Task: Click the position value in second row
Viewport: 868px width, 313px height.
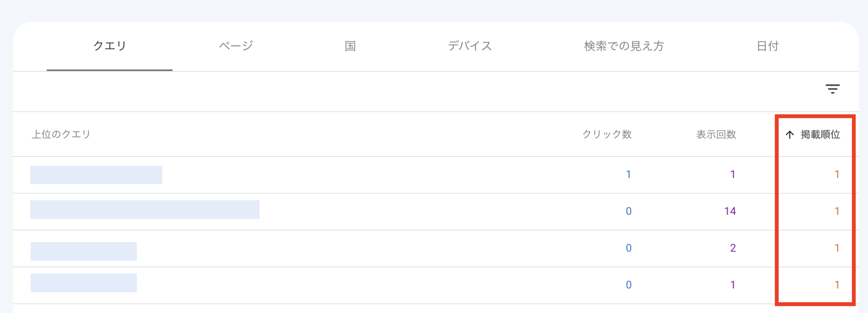Action: click(x=837, y=211)
